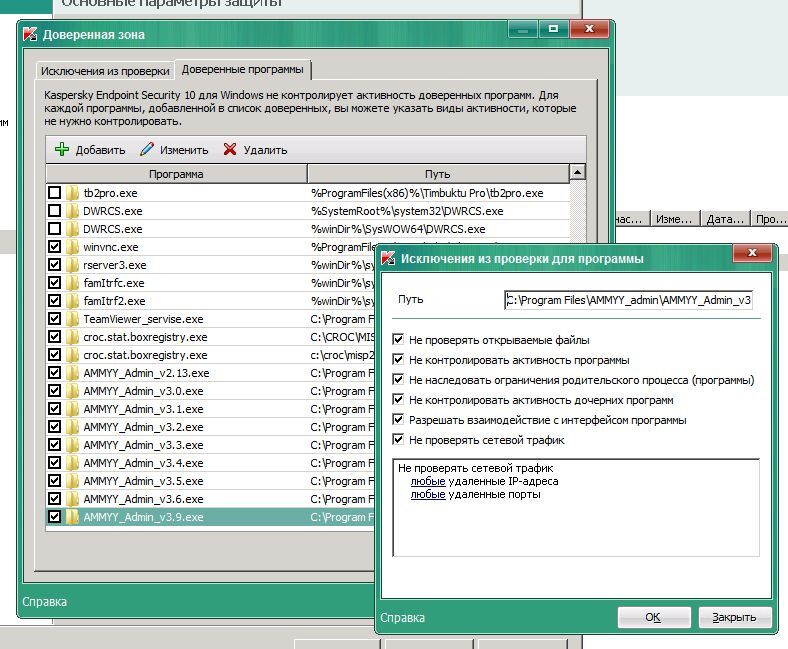Image resolution: width=788 pixels, height=649 pixels.
Task: Click the red X Delete icon
Action: click(x=230, y=150)
